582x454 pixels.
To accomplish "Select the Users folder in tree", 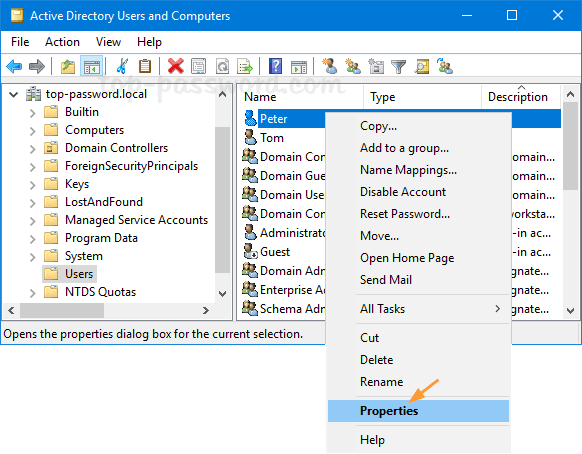I will (x=69, y=274).
